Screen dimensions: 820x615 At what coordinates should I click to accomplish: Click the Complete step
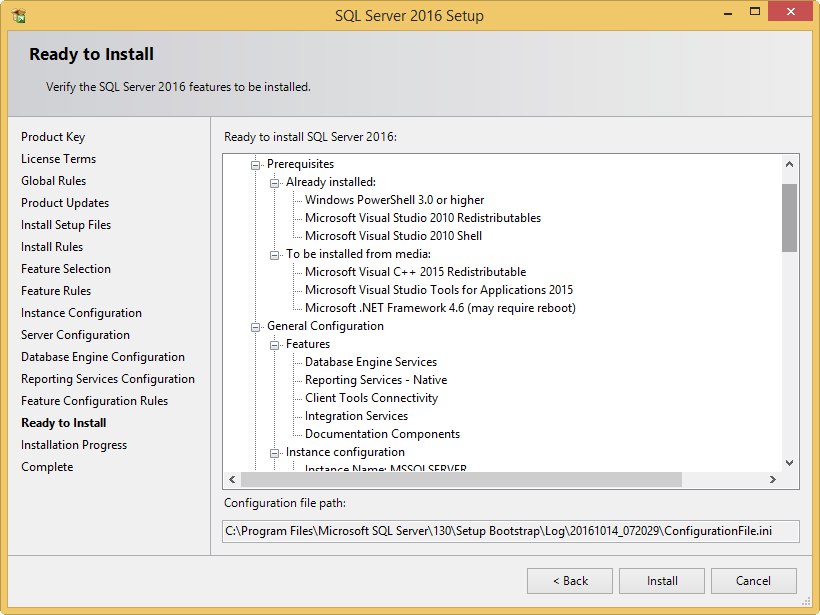pos(47,466)
